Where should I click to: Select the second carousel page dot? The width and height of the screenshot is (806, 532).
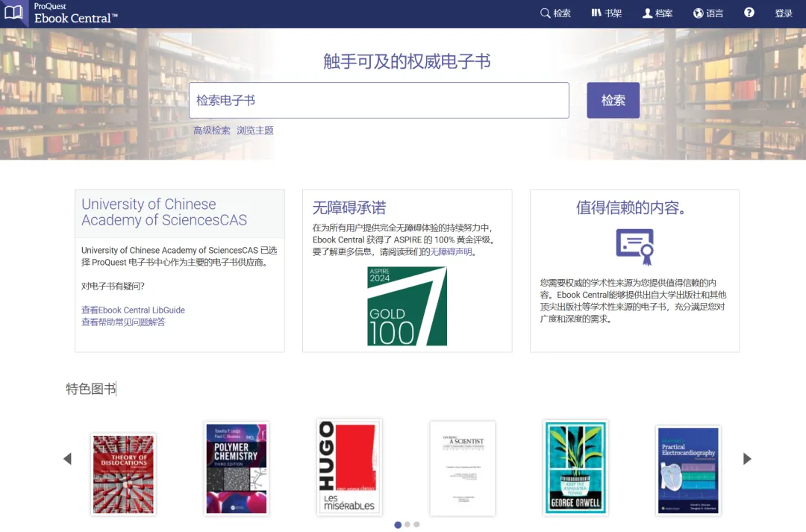click(407, 525)
